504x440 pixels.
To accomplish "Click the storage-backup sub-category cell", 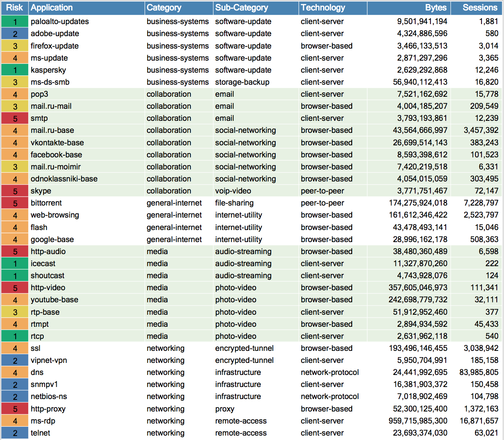I will click(242, 82).
